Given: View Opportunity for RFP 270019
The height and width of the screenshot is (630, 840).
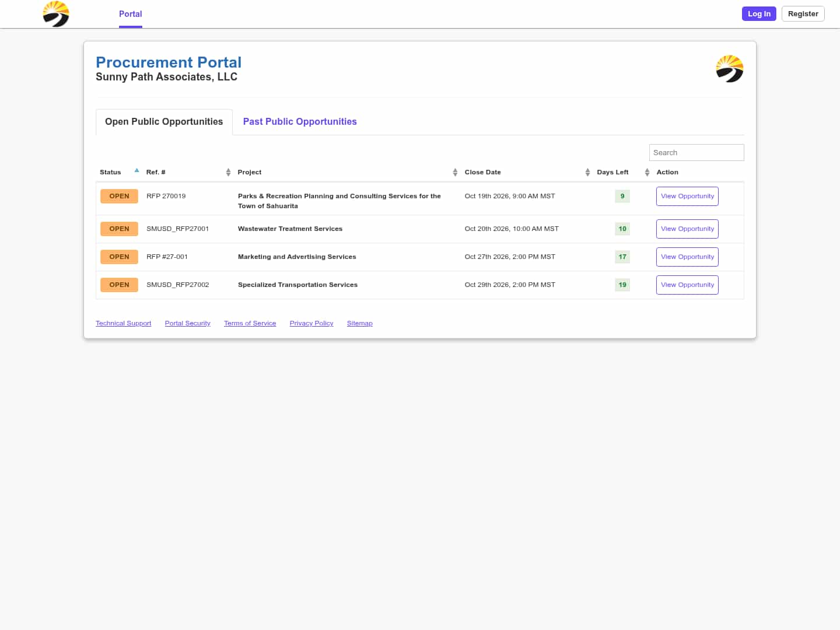Looking at the screenshot, I should tap(687, 196).
